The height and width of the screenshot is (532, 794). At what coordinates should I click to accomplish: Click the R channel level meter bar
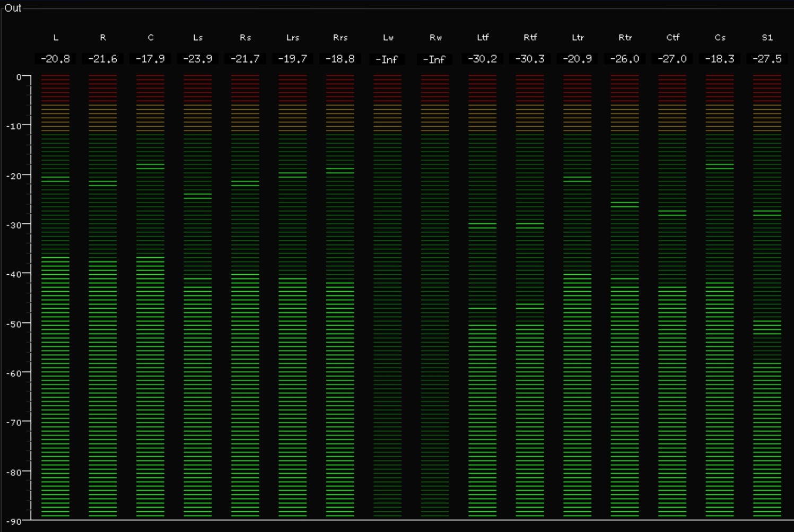(x=103, y=297)
